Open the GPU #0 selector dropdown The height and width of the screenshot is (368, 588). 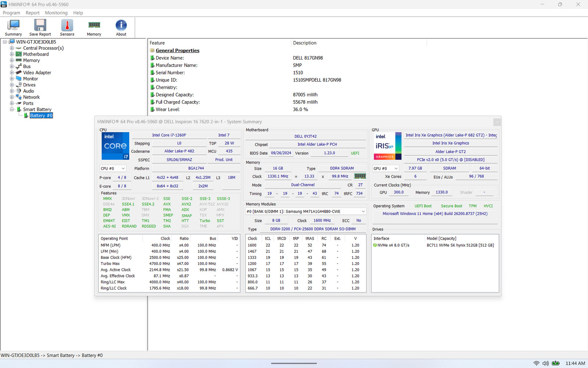(386, 169)
